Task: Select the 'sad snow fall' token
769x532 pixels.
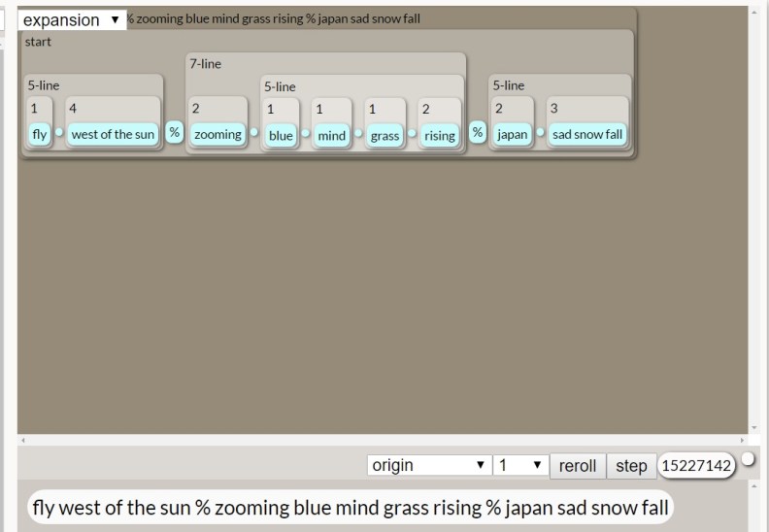Action: coord(587,134)
